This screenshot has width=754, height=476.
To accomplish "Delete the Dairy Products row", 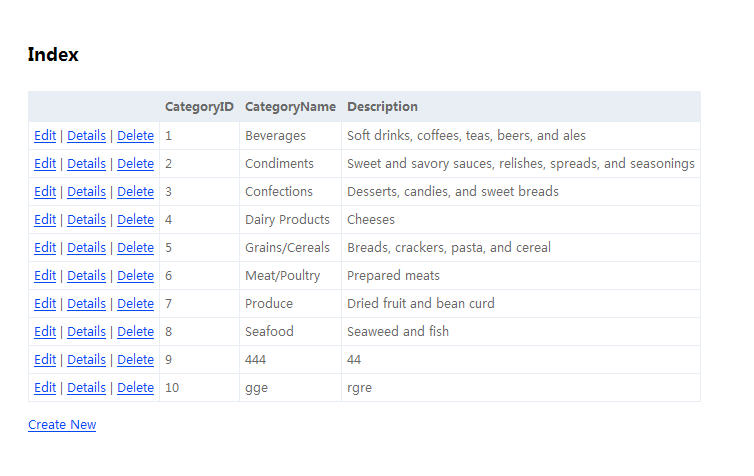I will coord(135,220).
